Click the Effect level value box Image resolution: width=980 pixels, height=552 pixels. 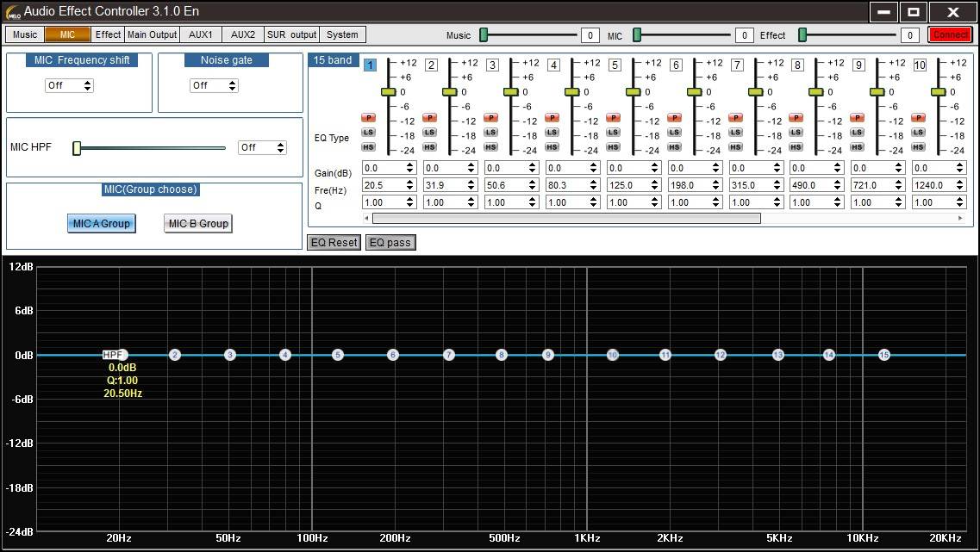[x=910, y=35]
